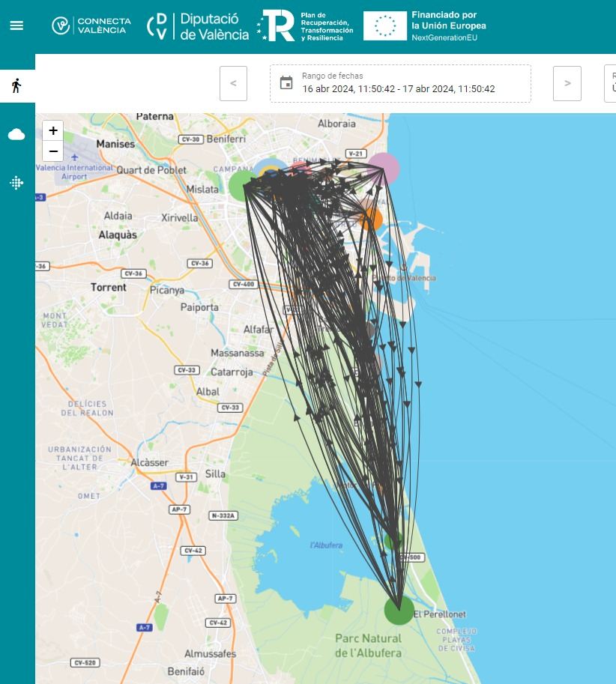
Task: Select the purple node near the coast
Action: (x=384, y=168)
